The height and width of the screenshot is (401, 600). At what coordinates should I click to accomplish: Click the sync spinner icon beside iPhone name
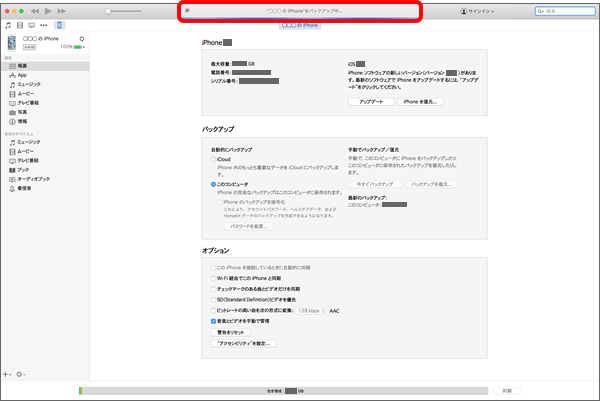click(82, 39)
